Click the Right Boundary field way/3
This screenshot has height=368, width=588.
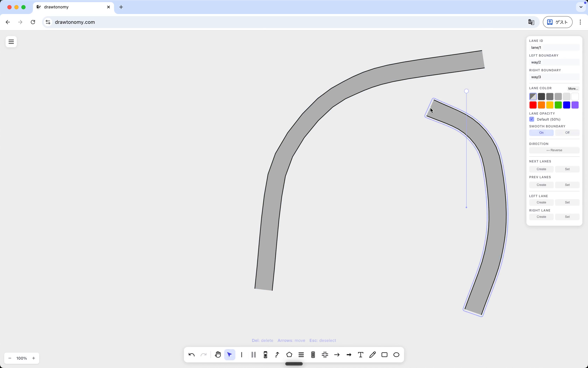[554, 77]
